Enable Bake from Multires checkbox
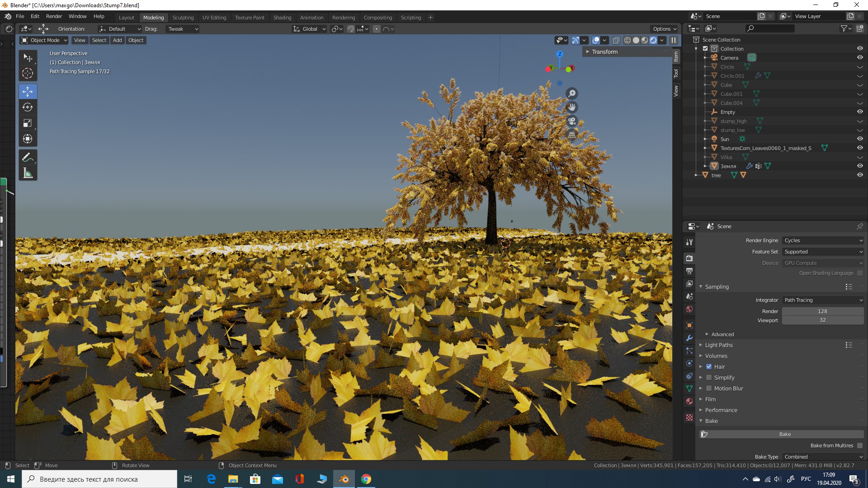 [x=859, y=446]
